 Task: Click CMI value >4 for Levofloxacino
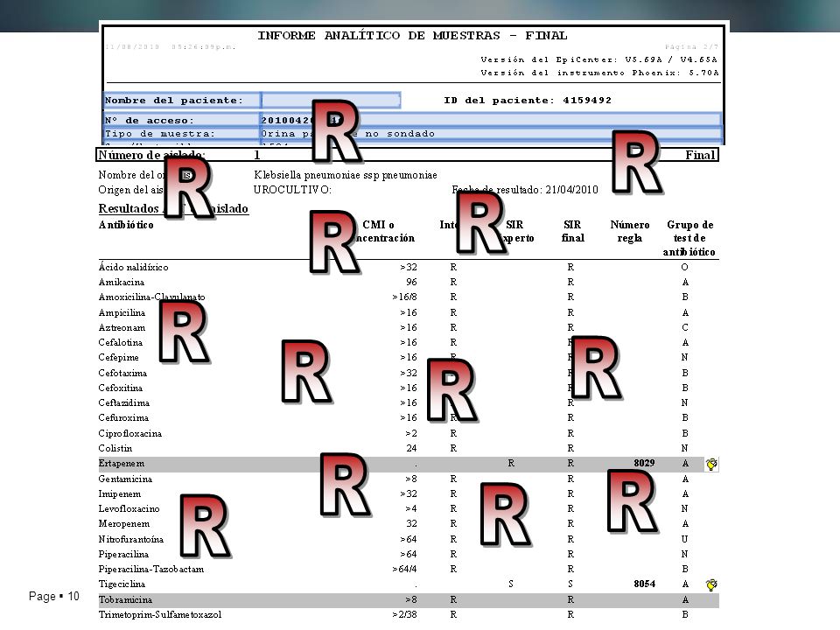(x=411, y=508)
